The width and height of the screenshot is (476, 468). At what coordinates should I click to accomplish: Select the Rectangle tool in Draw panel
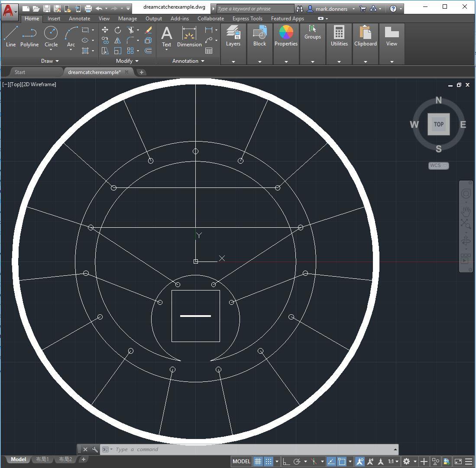[x=85, y=30]
